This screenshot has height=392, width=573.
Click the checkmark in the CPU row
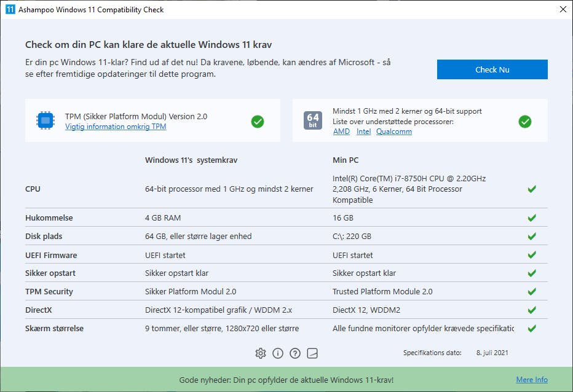click(x=532, y=189)
